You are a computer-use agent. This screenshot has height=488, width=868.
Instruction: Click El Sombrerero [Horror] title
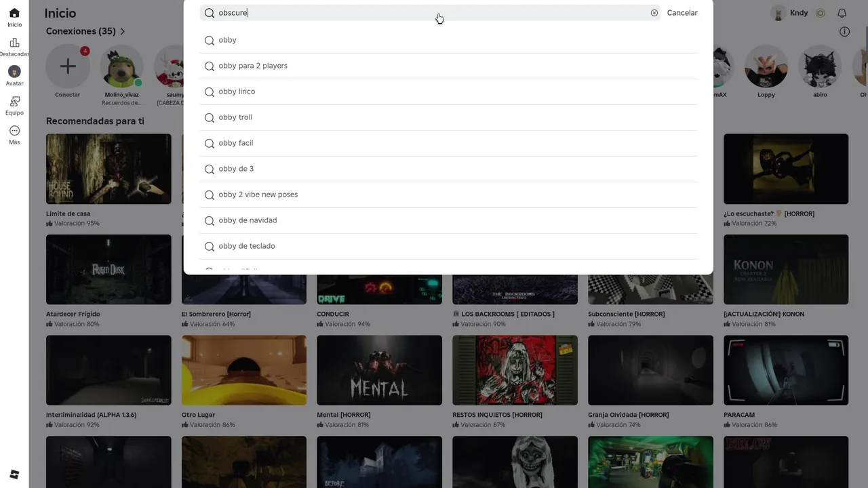coord(216,314)
